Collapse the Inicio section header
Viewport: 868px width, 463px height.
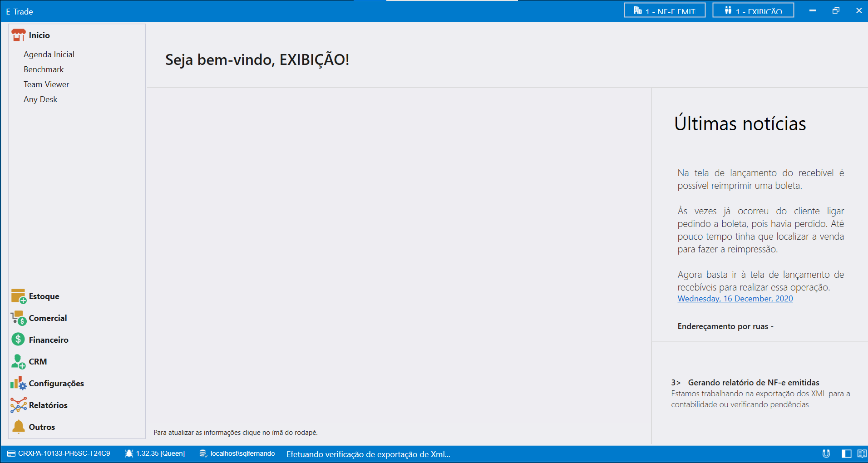(39, 35)
